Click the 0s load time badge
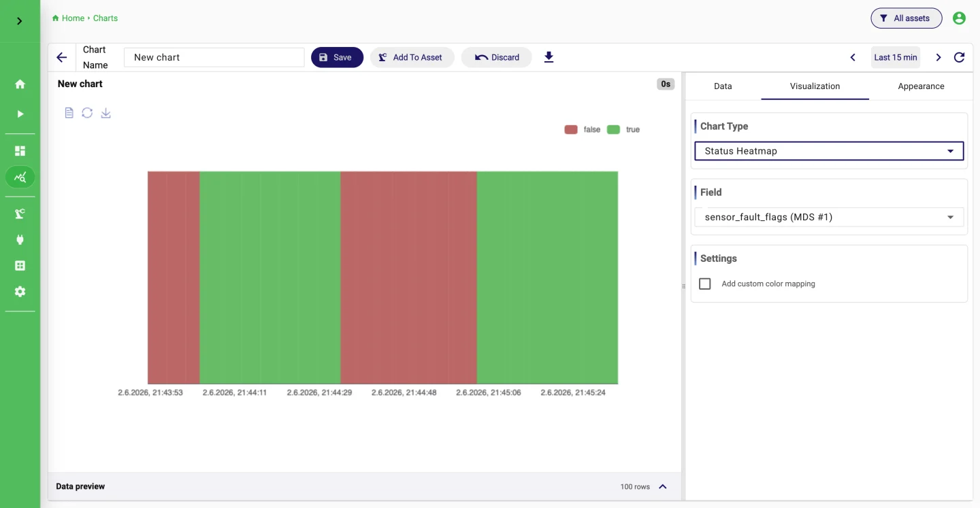 tap(665, 84)
